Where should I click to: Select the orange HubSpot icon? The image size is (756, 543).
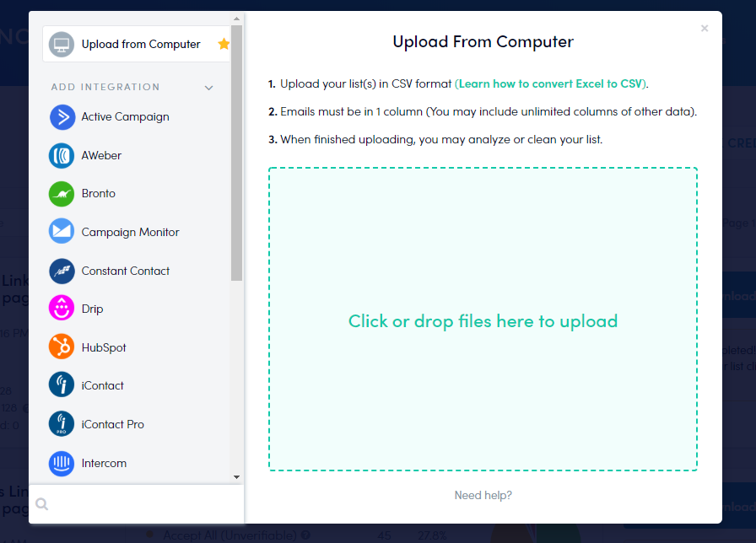(62, 347)
